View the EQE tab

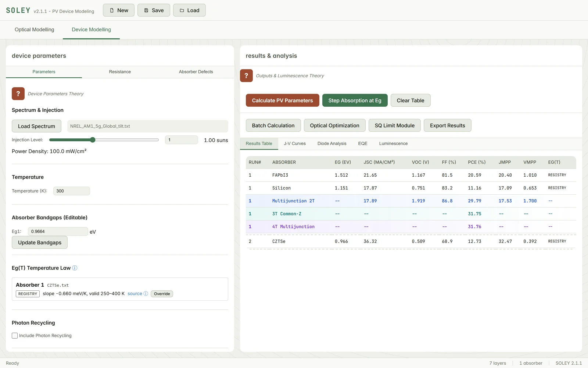pyautogui.click(x=363, y=144)
